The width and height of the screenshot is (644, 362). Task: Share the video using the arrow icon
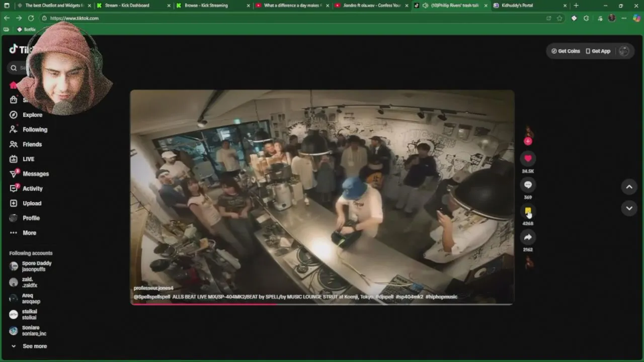[x=528, y=237]
